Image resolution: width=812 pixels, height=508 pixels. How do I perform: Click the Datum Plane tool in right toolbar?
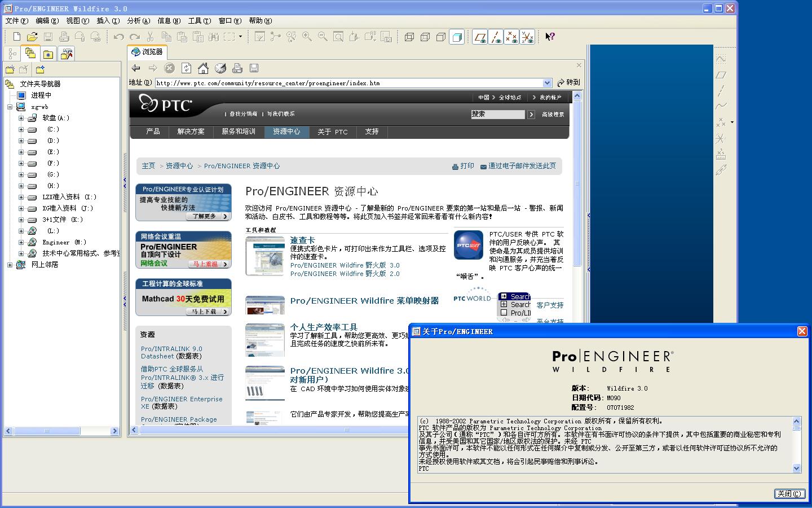pos(721,75)
